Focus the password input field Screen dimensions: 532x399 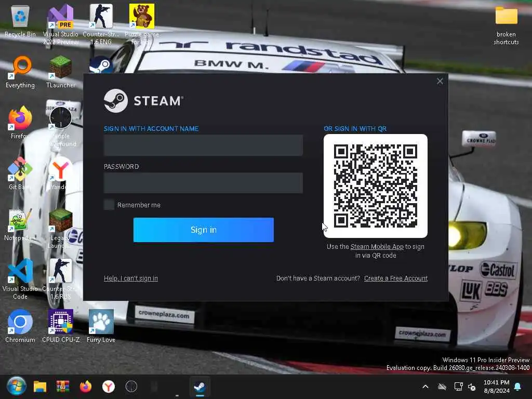tap(203, 183)
